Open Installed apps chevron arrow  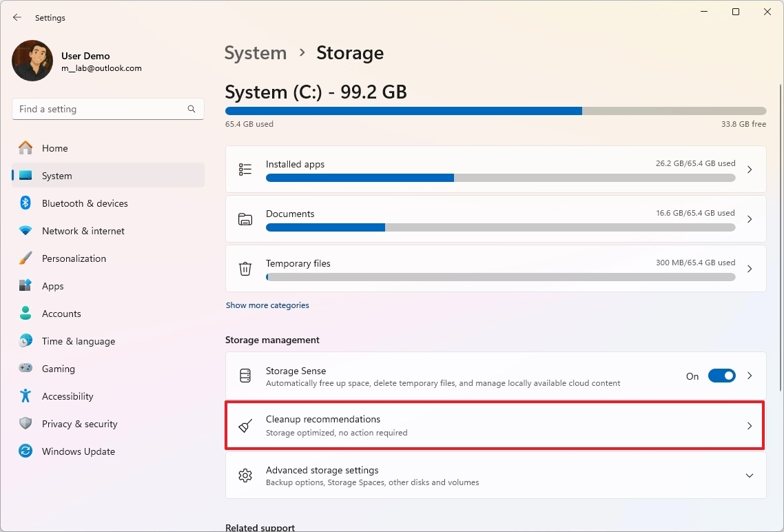(x=750, y=170)
